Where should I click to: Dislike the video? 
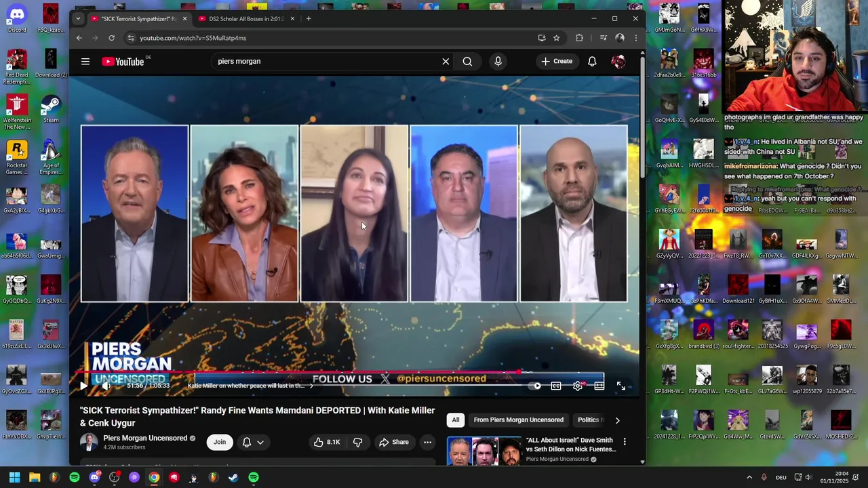tap(358, 442)
